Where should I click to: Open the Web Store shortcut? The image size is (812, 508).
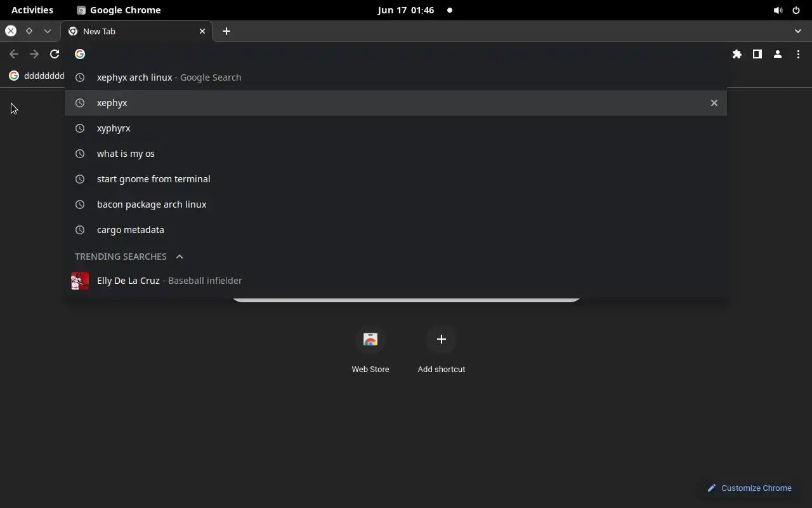tap(370, 351)
